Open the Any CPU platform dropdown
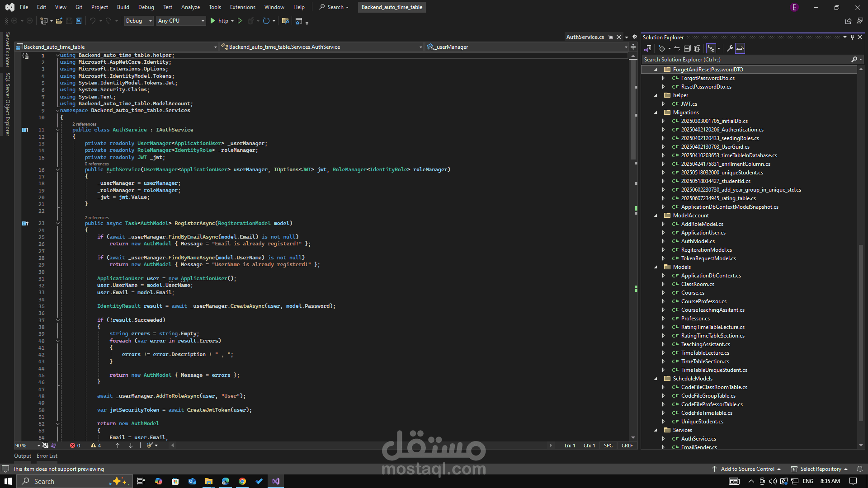This screenshot has width=868, height=488. tap(181, 21)
